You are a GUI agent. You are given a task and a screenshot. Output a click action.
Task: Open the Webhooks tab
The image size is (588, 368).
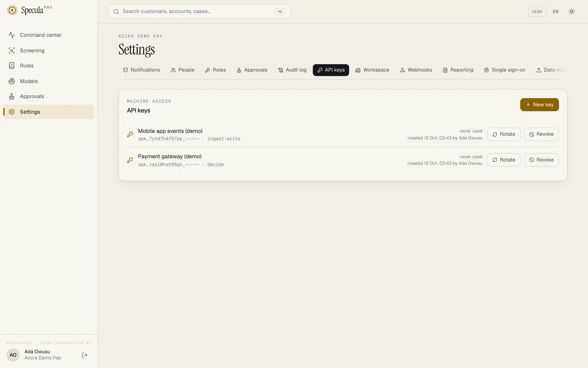[x=416, y=70]
